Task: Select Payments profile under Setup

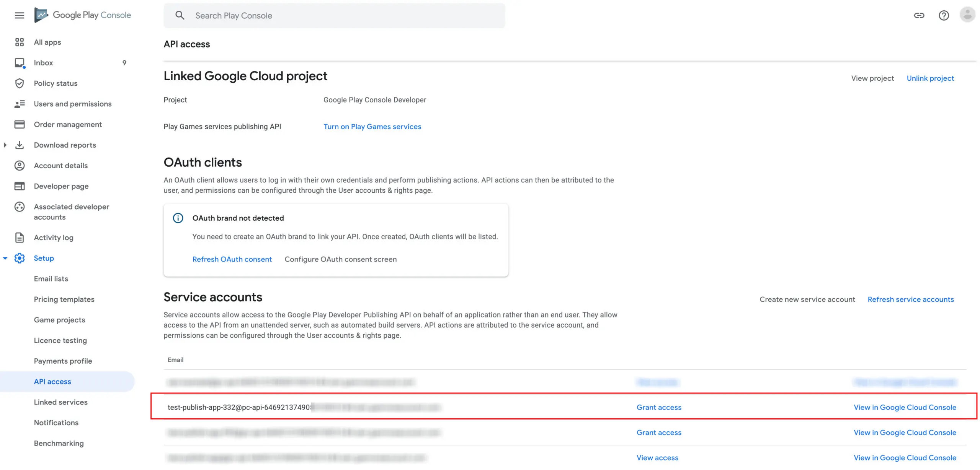Action: click(63, 361)
